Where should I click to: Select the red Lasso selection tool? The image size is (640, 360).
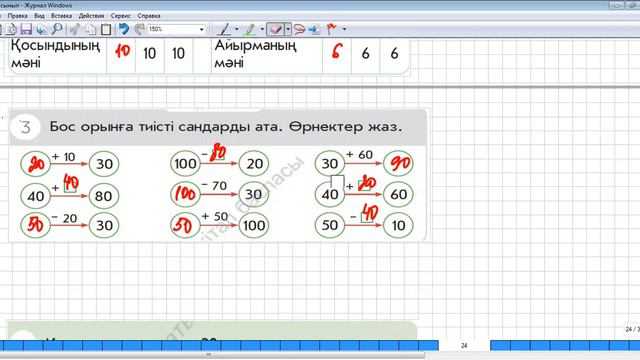[x=300, y=29]
